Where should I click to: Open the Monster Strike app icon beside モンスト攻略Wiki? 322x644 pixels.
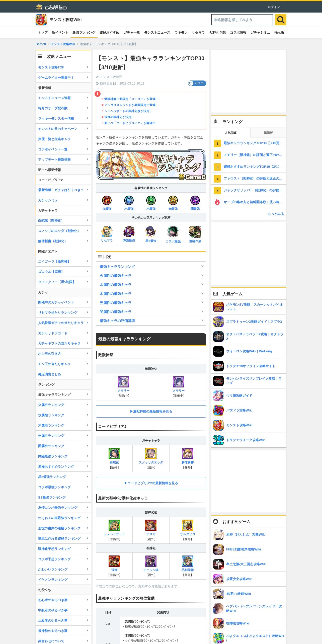(x=41, y=20)
